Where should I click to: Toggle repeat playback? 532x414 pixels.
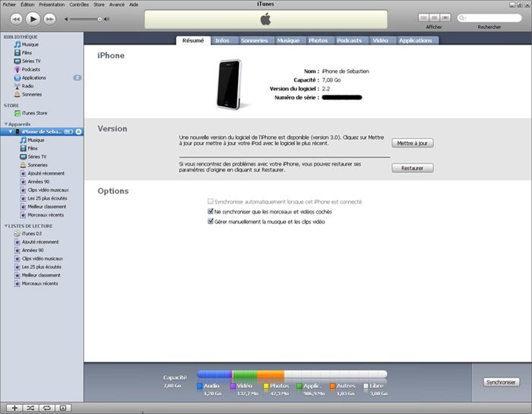pyautogui.click(x=47, y=408)
